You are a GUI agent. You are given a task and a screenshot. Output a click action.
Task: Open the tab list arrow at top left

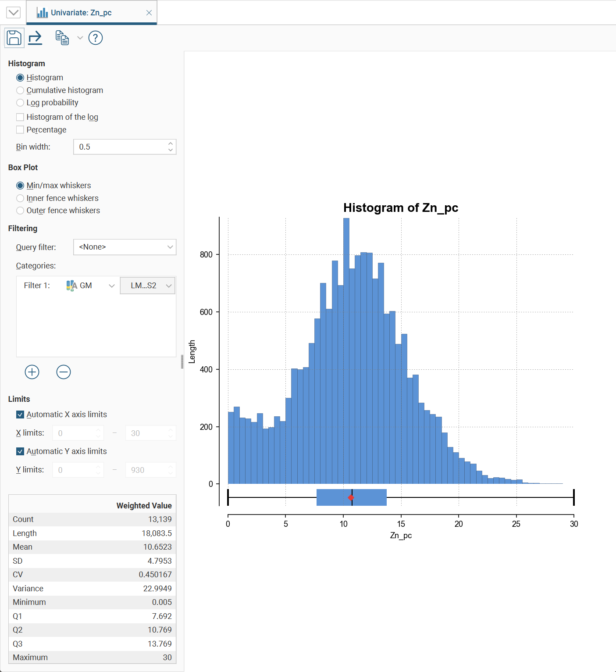(x=14, y=12)
